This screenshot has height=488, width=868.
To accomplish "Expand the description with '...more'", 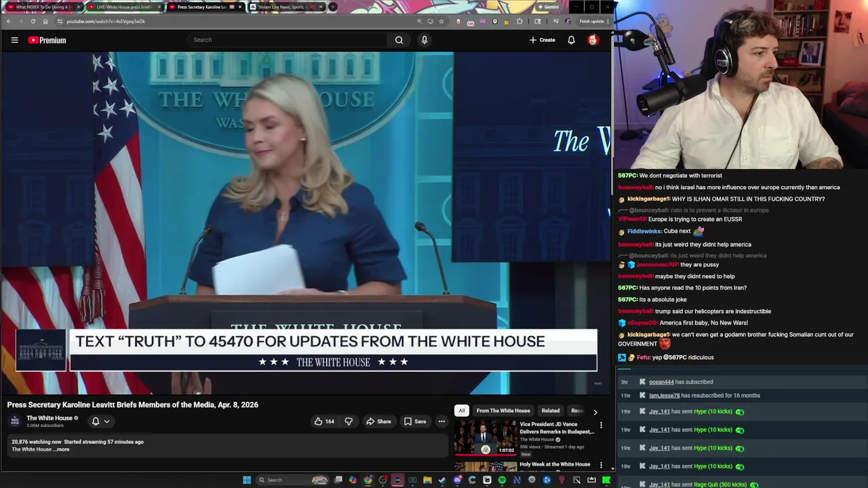I will 62,449.
